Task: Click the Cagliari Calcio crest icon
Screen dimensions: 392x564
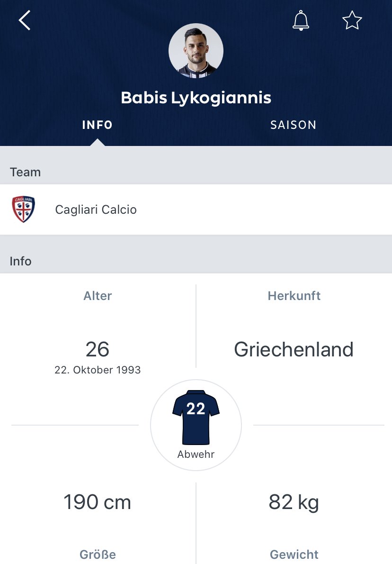Action: pyautogui.click(x=23, y=209)
